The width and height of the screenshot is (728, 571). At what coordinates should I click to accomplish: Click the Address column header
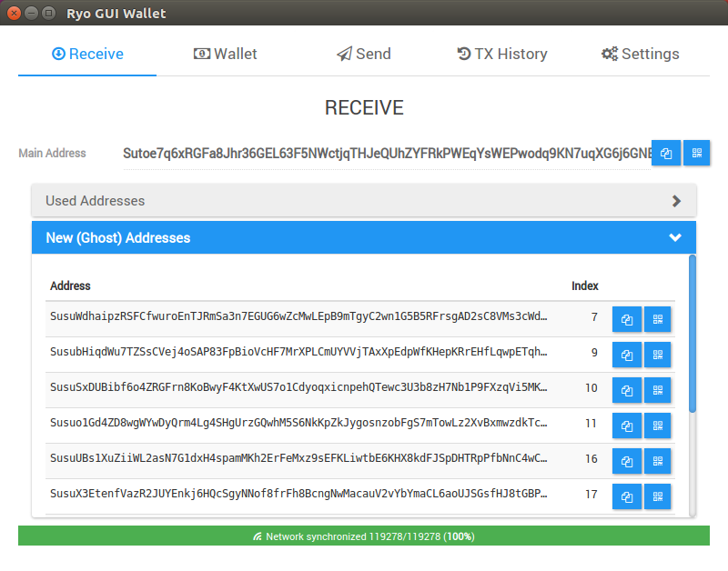[70, 285]
